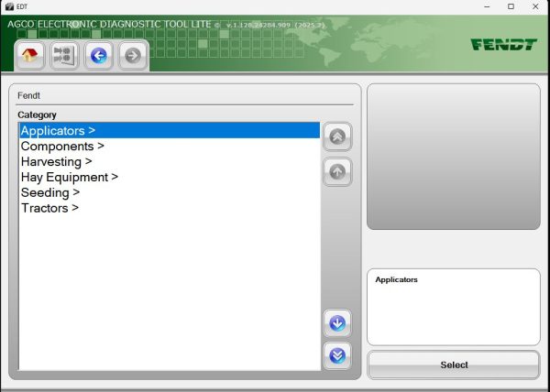Move selection down one item
The width and height of the screenshot is (550, 392).
click(337, 323)
